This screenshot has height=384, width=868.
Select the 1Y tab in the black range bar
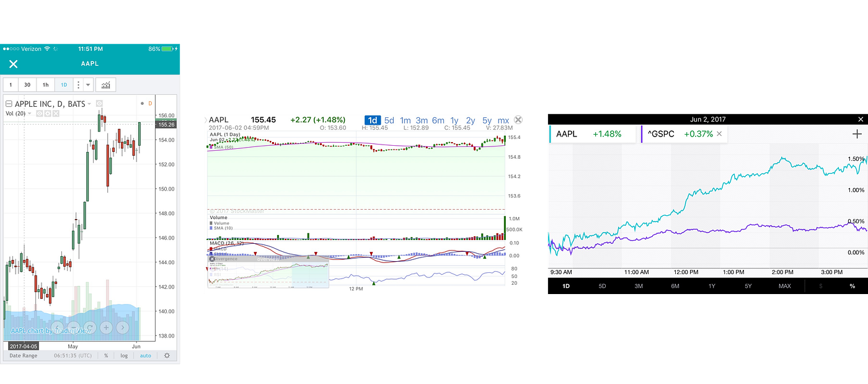pos(712,286)
